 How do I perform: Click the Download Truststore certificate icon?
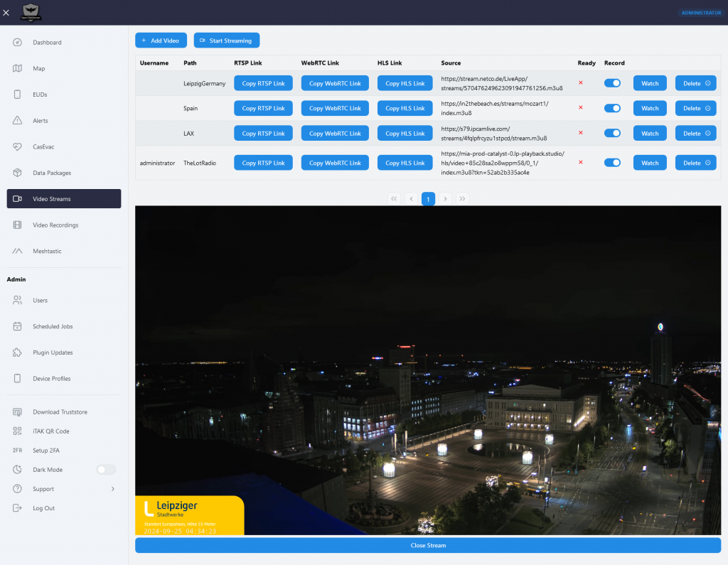coord(17,411)
